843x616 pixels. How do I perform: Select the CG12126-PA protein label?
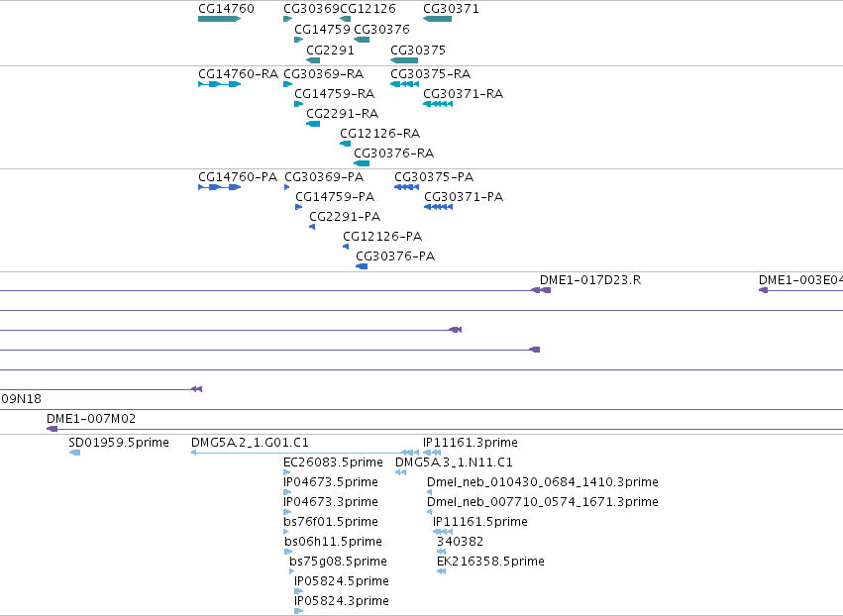(382, 237)
